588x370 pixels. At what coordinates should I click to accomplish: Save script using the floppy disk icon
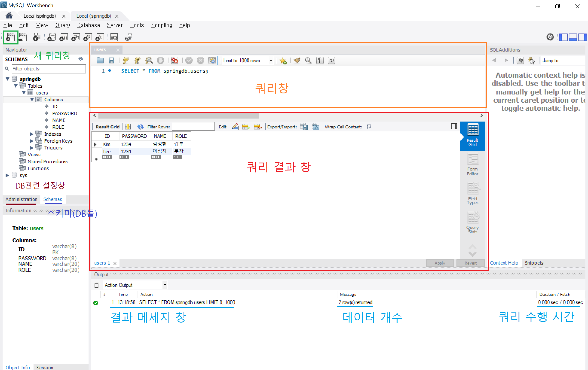point(112,60)
